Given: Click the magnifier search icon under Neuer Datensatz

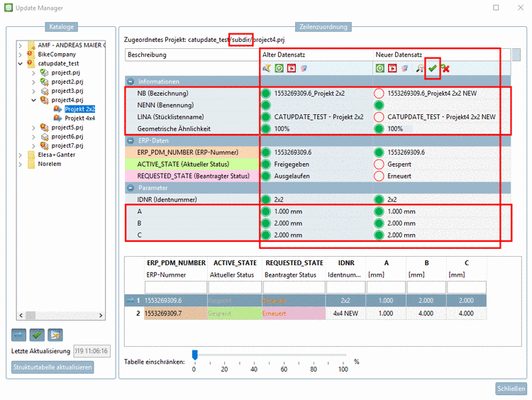Looking at the screenshot, I should tap(420, 68).
